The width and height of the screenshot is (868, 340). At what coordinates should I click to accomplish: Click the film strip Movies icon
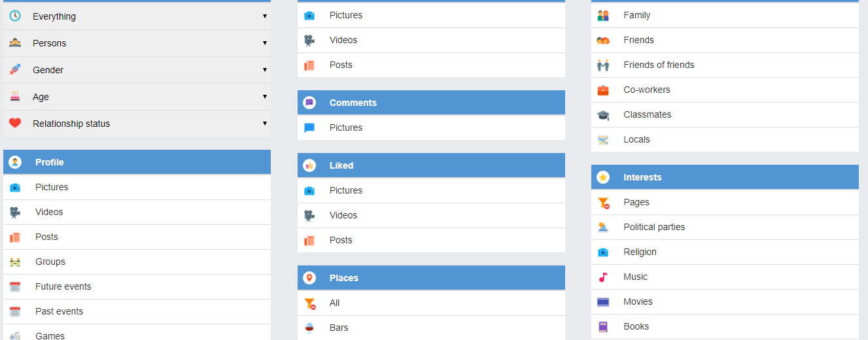pyautogui.click(x=603, y=302)
